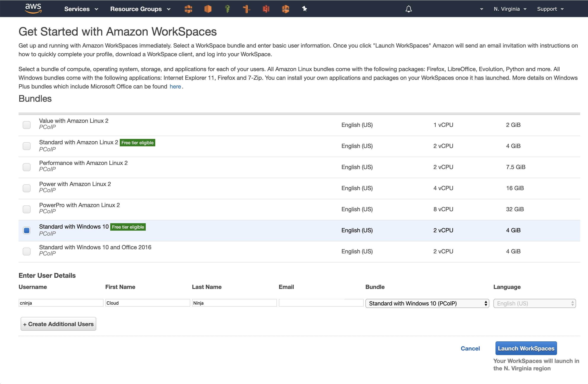Click the Launch WorkSpaces button
588x384 pixels.
526,348
